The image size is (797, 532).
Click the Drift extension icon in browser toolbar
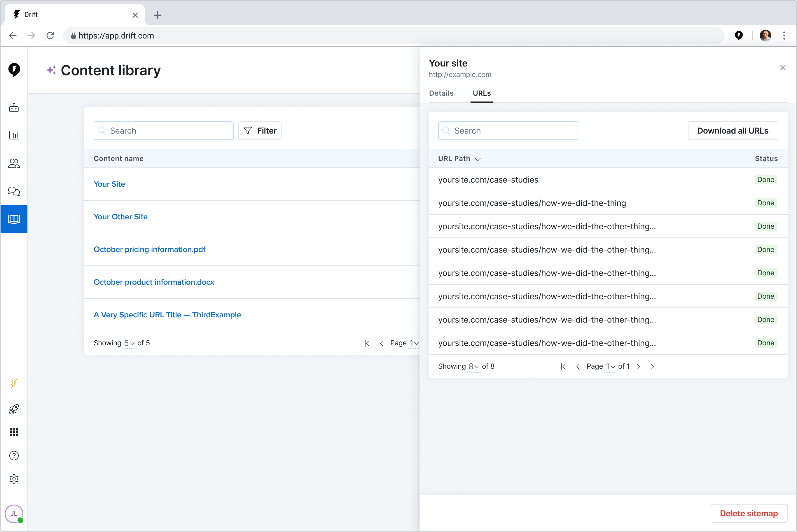click(x=739, y=35)
